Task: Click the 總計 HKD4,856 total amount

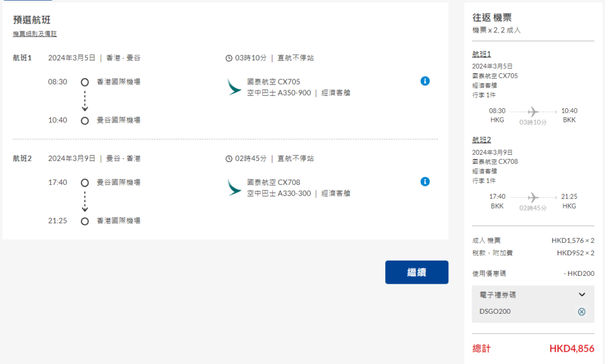Action: 571,349
